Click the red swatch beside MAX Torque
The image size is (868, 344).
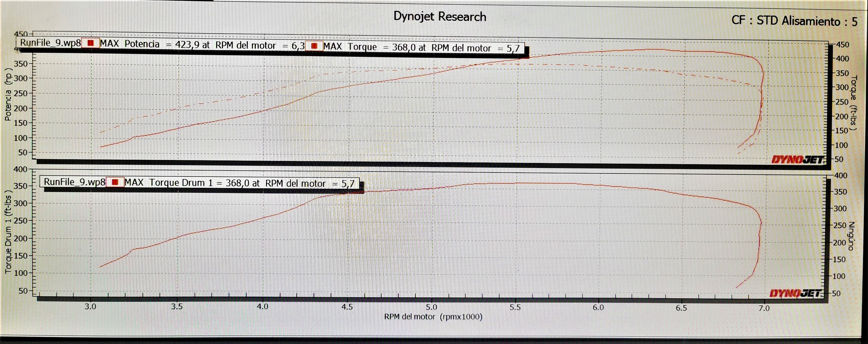tap(314, 46)
